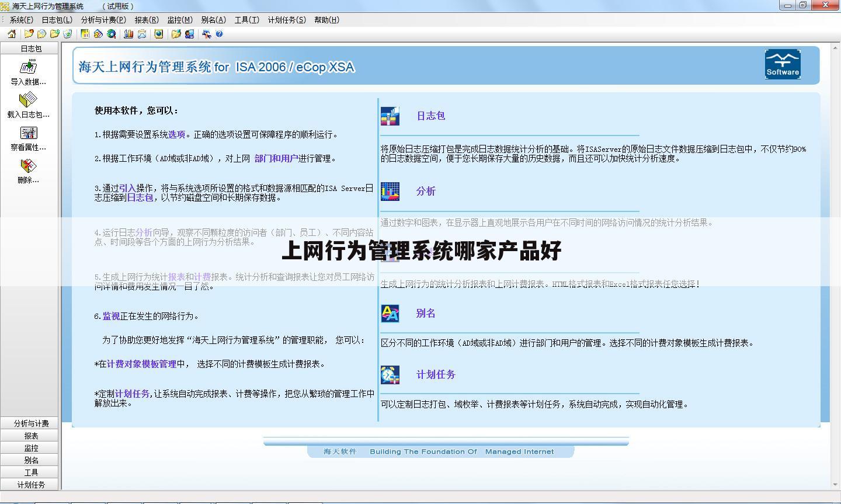Select the 日志包 sidebar panel header

30,48
